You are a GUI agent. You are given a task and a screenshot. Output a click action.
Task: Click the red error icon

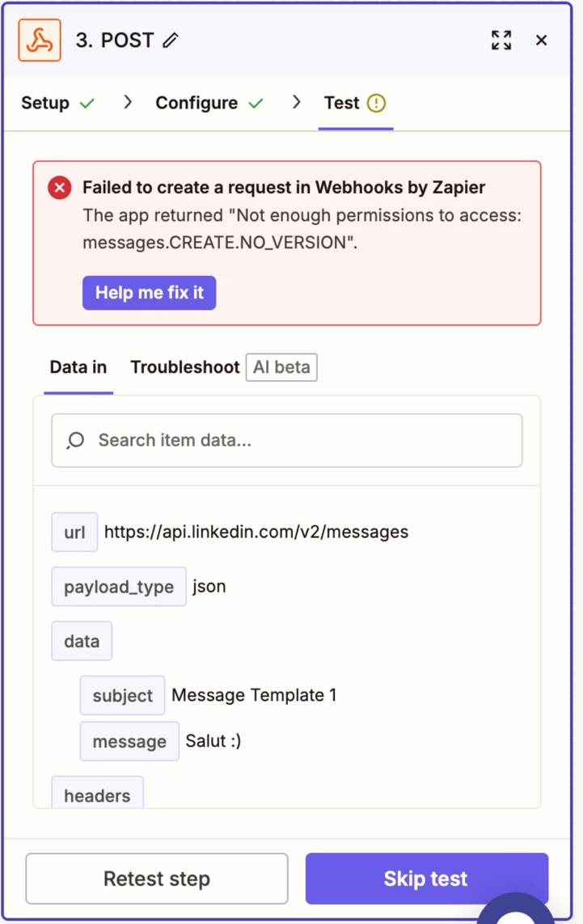coord(59,189)
